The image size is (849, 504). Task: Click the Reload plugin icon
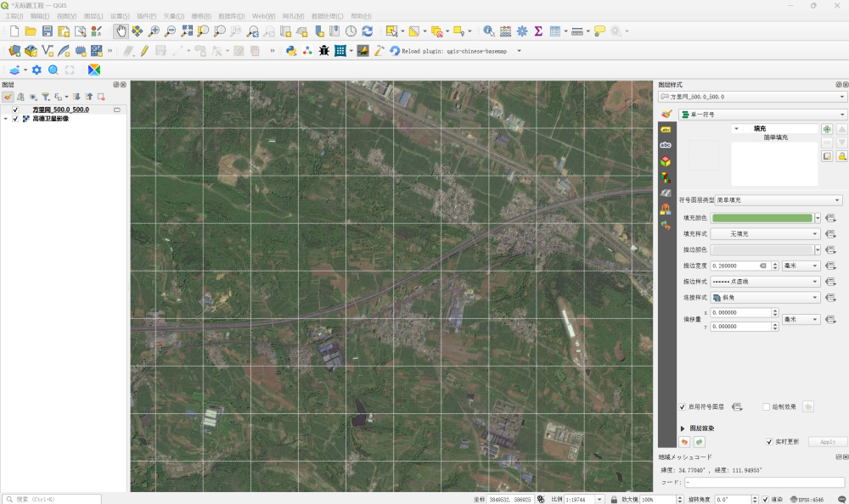395,51
